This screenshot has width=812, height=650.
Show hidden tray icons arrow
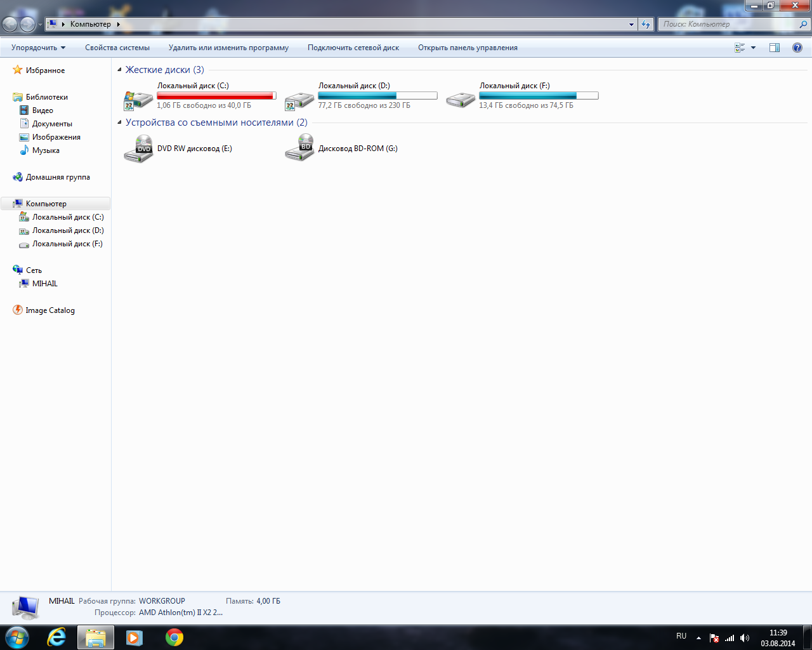click(x=698, y=638)
